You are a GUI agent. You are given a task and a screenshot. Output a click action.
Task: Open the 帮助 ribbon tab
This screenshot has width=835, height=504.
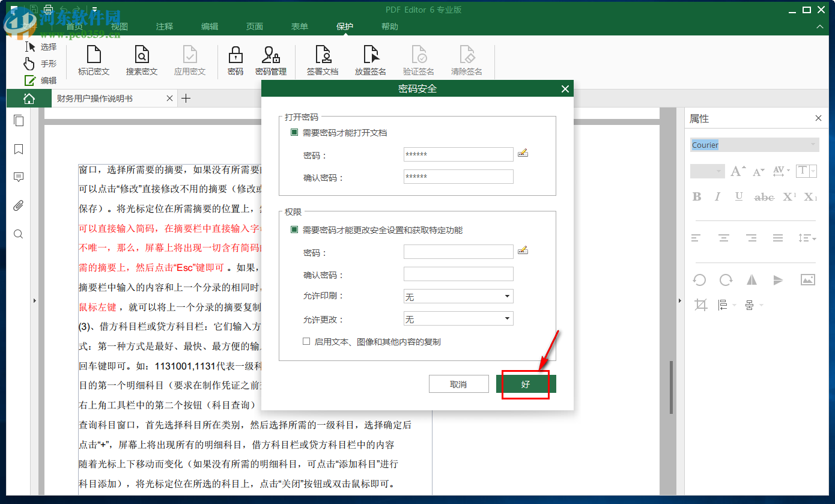[389, 26]
